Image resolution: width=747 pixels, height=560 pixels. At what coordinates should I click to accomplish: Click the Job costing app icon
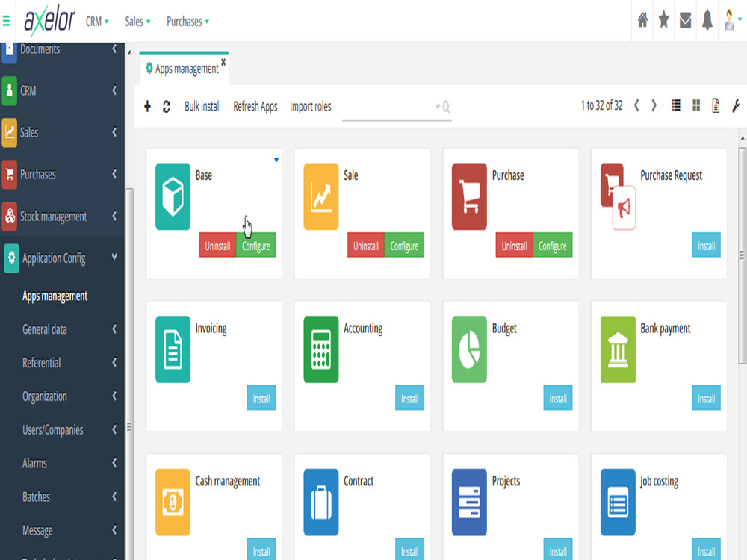point(618,502)
